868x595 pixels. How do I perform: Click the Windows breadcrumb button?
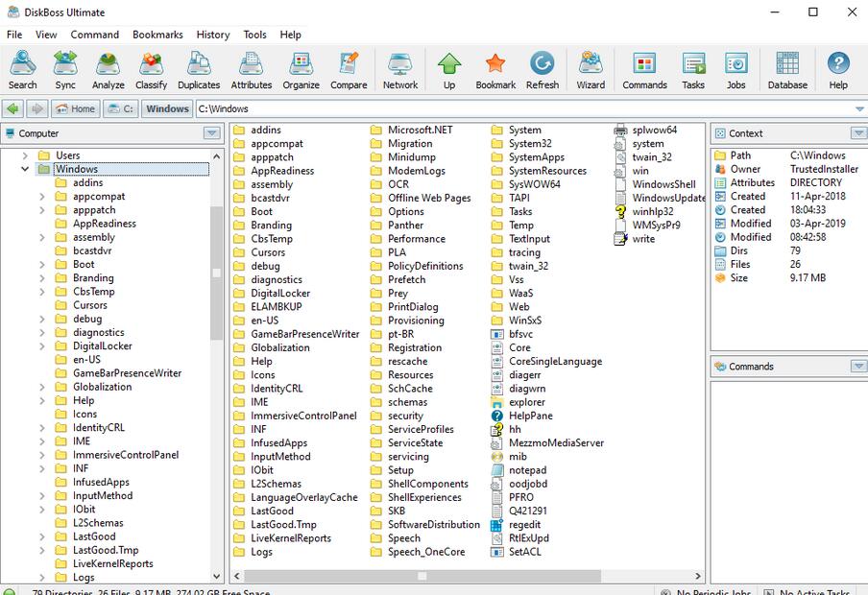pos(167,108)
